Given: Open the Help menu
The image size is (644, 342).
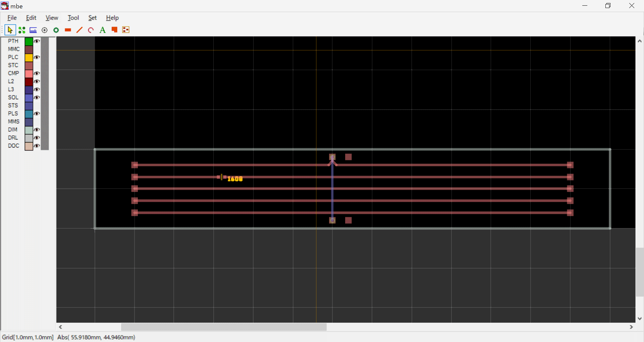Looking at the screenshot, I should [112, 18].
